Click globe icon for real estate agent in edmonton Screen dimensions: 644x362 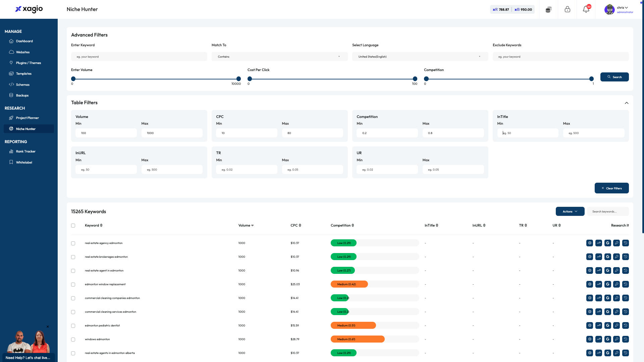click(590, 270)
